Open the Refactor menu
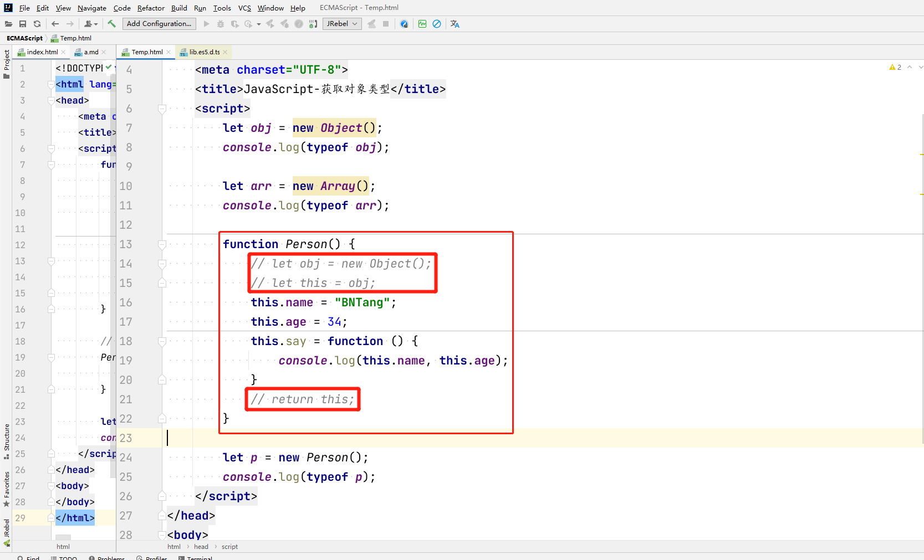The height and width of the screenshot is (560, 924). [x=151, y=8]
